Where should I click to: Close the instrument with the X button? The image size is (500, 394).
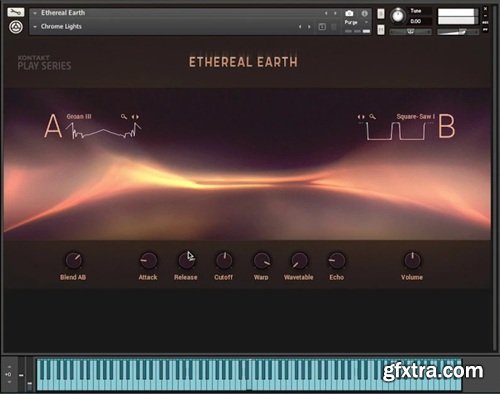coord(486,9)
